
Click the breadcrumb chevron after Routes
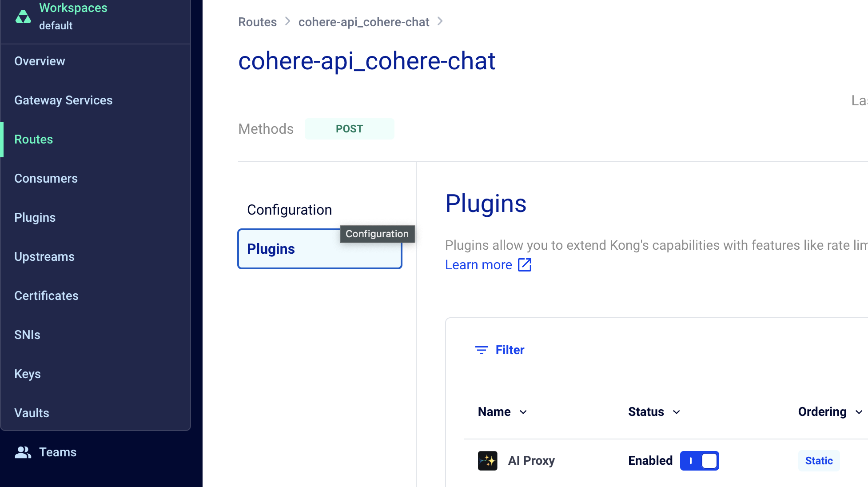[288, 21]
